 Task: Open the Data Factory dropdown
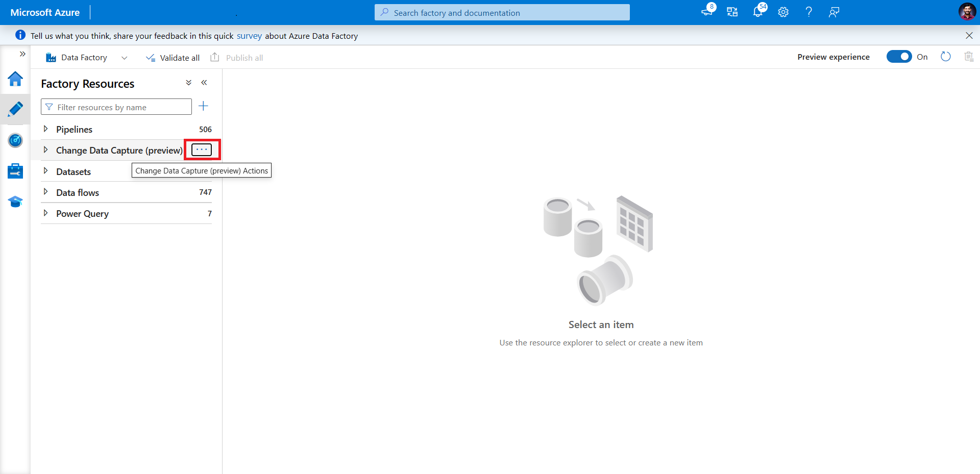pyautogui.click(x=124, y=58)
